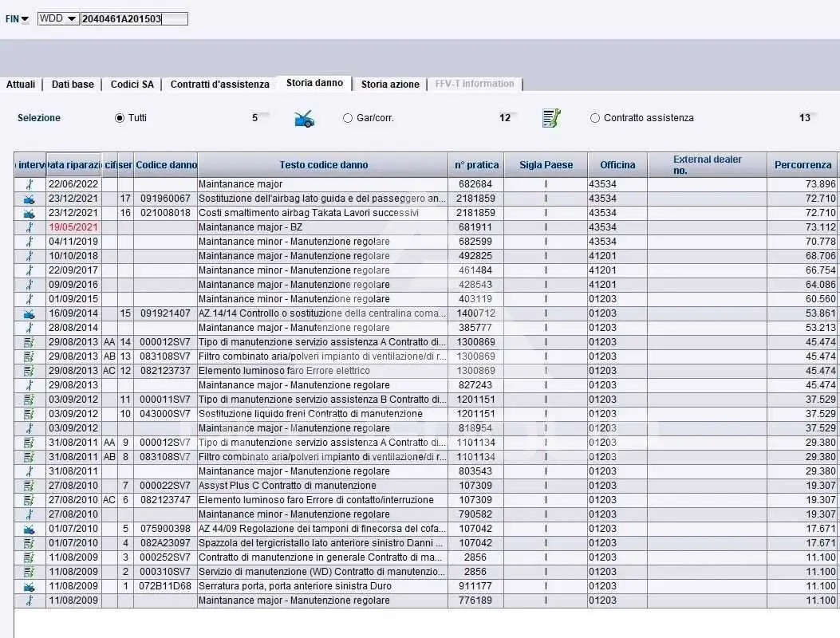Open the FIN dropdown arrow
Image resolution: width=840 pixels, height=638 pixels.
click(25, 19)
